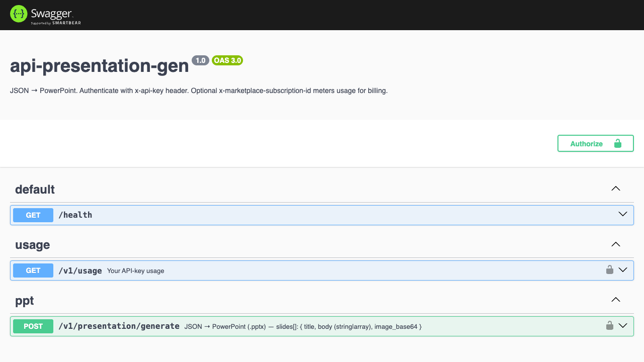Click the lock icon on /v1/presentation/generate row

[x=610, y=326]
